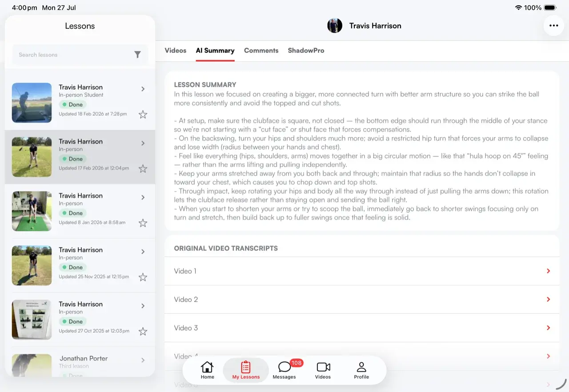
Task: Tap Mon 27 Jul date in status bar
Action: 59,8
